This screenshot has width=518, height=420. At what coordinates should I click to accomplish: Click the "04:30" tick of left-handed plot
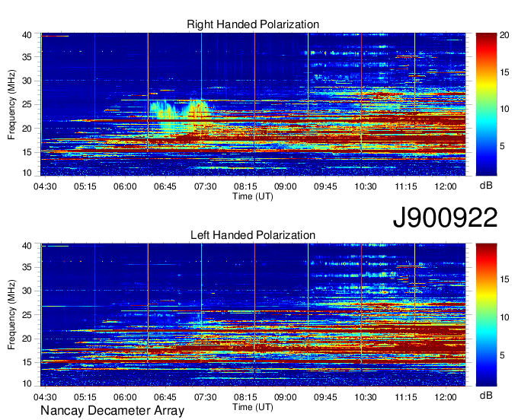(x=45, y=396)
